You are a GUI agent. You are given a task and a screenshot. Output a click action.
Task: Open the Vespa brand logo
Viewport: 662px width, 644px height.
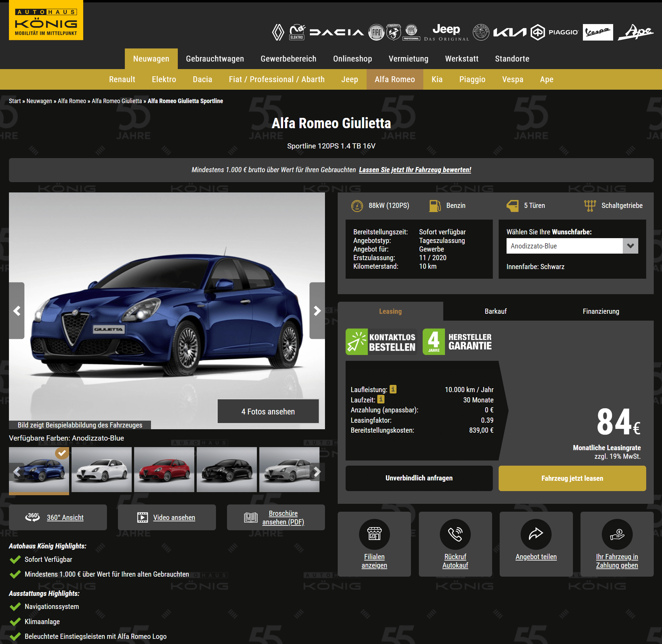pyautogui.click(x=598, y=32)
